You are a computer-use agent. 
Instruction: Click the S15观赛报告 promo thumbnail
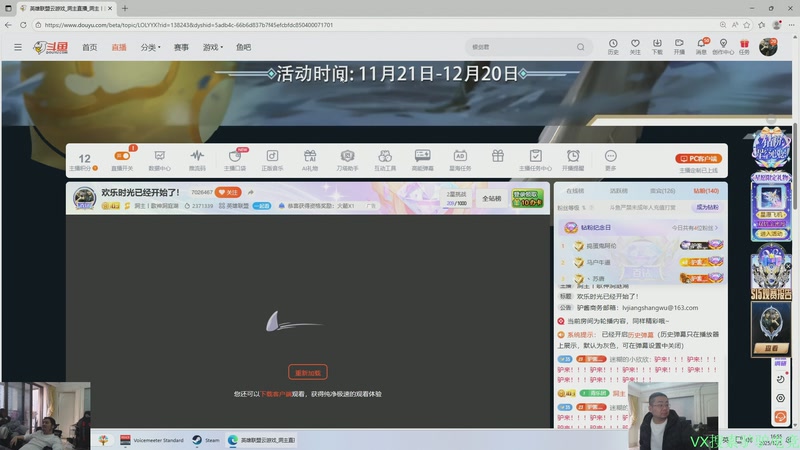771,271
